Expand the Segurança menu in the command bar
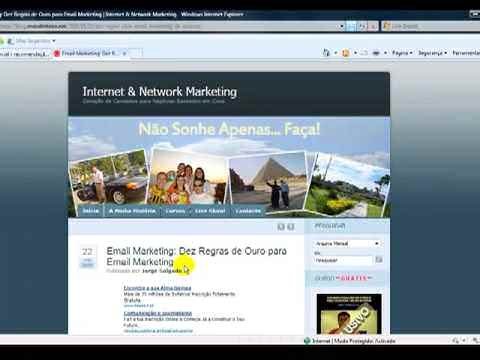Screen dimensions: 480x360 432,53
